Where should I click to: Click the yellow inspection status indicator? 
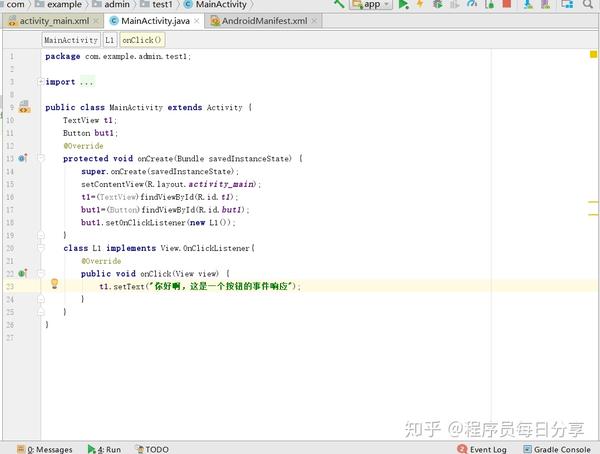(x=593, y=54)
